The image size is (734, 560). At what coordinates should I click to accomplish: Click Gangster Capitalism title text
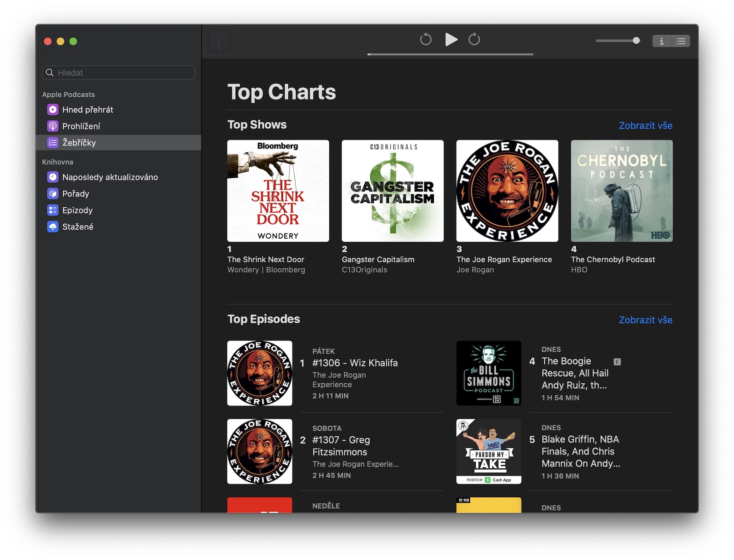pyautogui.click(x=378, y=260)
